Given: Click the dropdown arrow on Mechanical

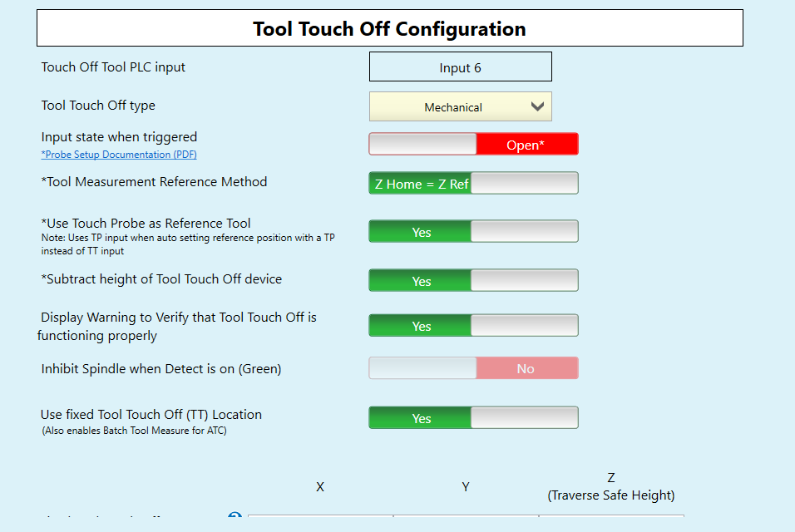Looking at the screenshot, I should 537,106.
